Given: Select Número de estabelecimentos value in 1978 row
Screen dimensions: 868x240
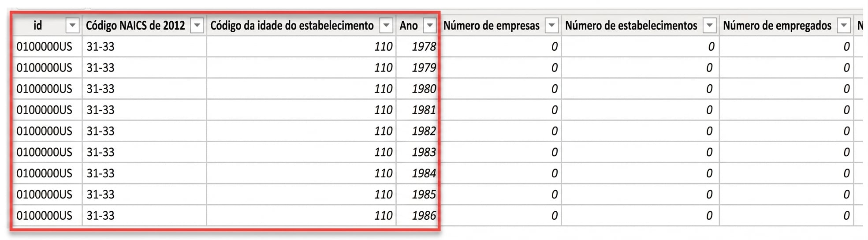Looking at the screenshot, I should point(640,46).
